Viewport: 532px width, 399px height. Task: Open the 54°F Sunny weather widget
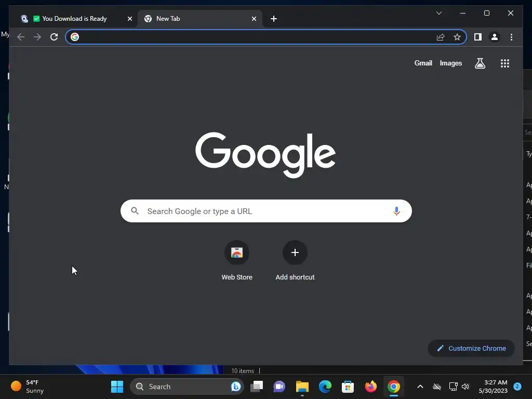(27, 387)
